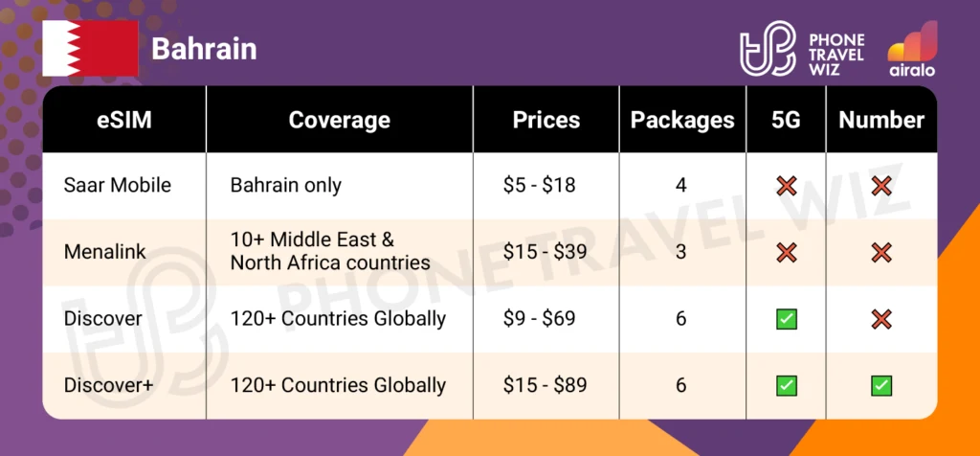Click Menalink's red Number cross
980x456 pixels.
[881, 252]
